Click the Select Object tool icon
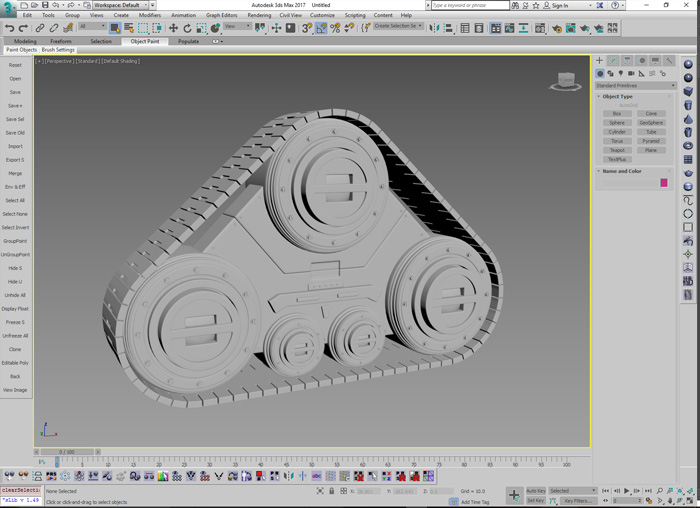This screenshot has height=508, width=700. pyautogui.click(x=115, y=28)
